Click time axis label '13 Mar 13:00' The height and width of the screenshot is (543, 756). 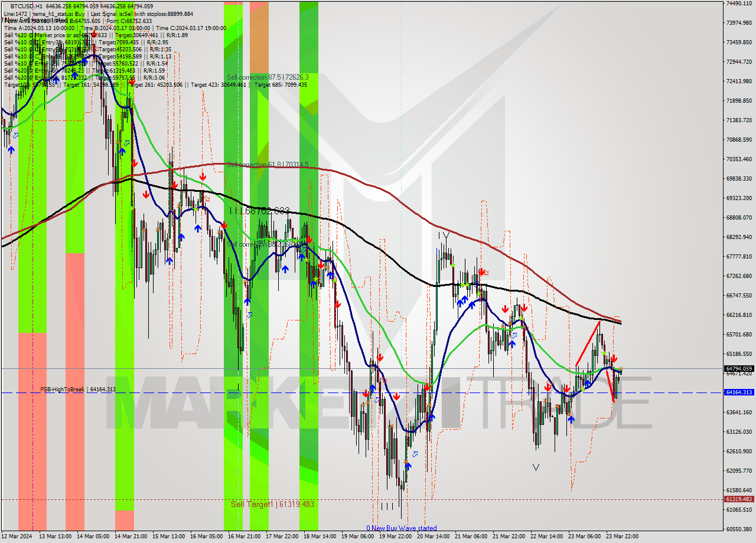click(x=55, y=536)
